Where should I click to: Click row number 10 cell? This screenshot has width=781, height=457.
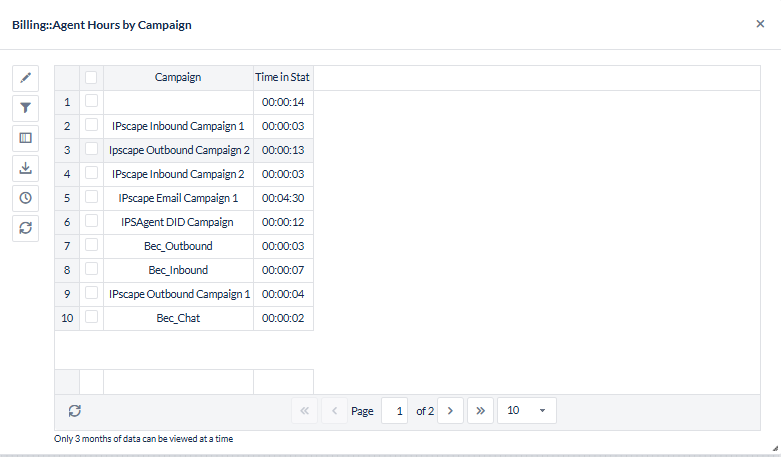(x=67, y=318)
